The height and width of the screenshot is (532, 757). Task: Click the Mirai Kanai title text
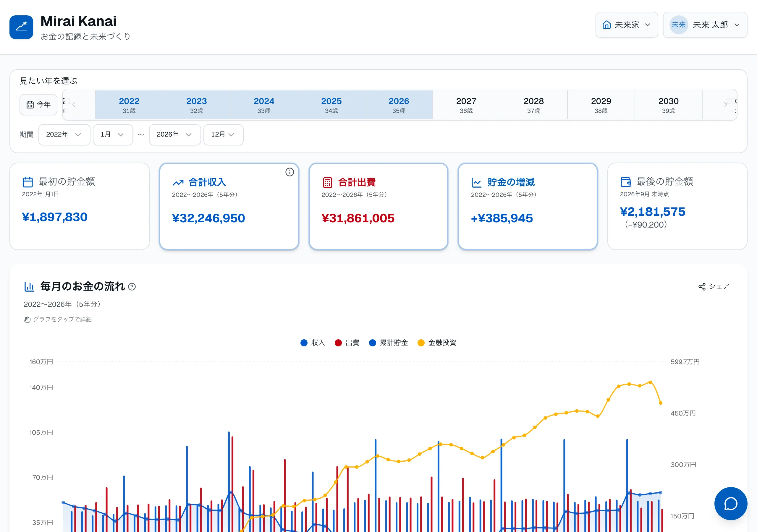click(78, 21)
